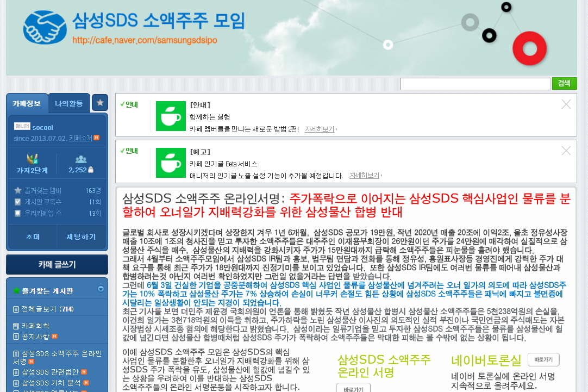Click the 초대 button
Viewport: 588px width, 392px height.
click(x=33, y=237)
